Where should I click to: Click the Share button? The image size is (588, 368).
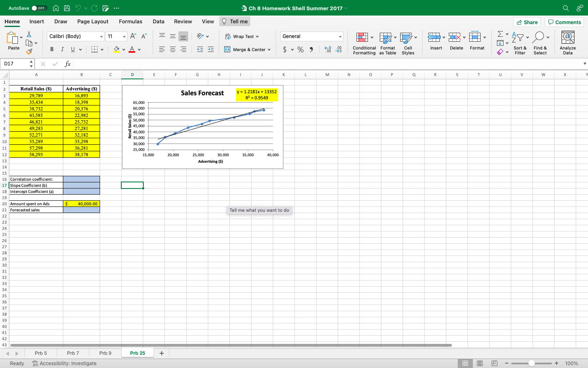click(x=527, y=22)
